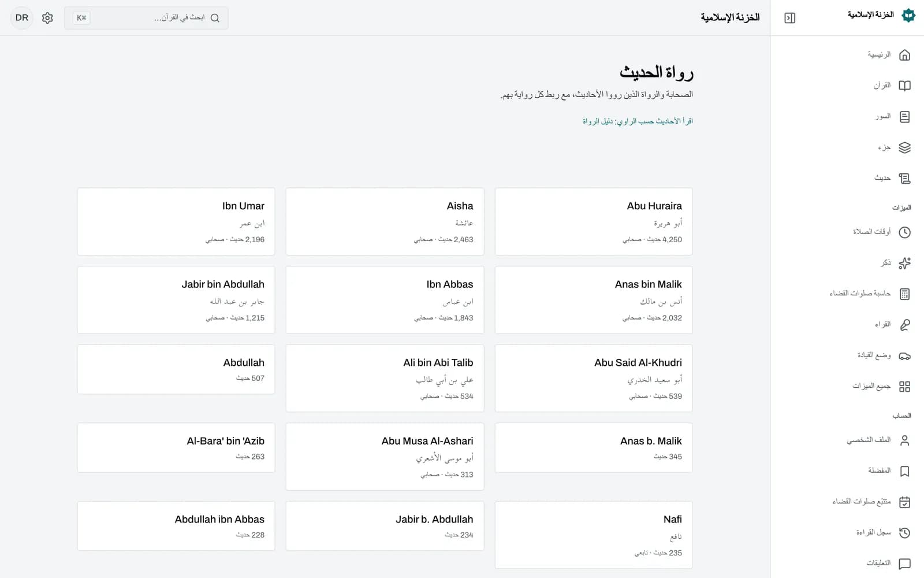Image resolution: width=924 pixels, height=578 pixels.
Task: Open Ali bin Abi Talib card
Action: pyautogui.click(x=385, y=378)
